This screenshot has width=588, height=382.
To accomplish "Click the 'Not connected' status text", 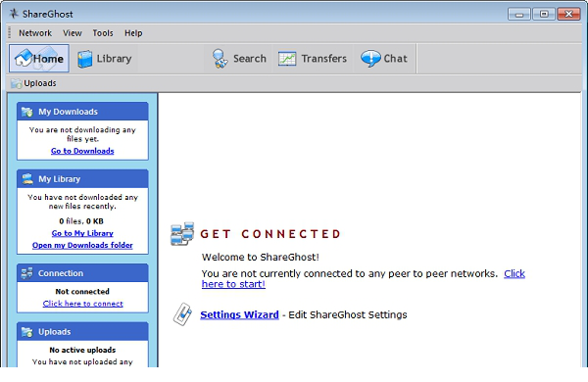I will tap(82, 292).
